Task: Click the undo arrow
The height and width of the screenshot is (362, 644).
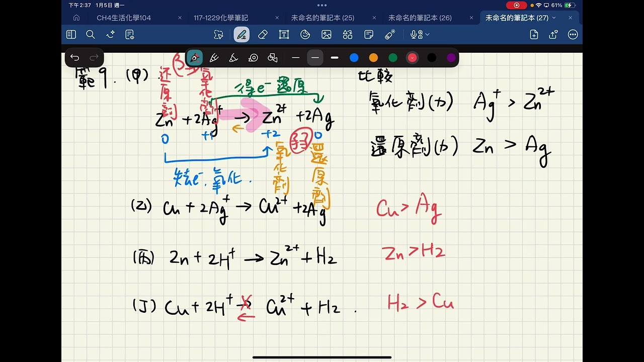Action: click(74, 58)
